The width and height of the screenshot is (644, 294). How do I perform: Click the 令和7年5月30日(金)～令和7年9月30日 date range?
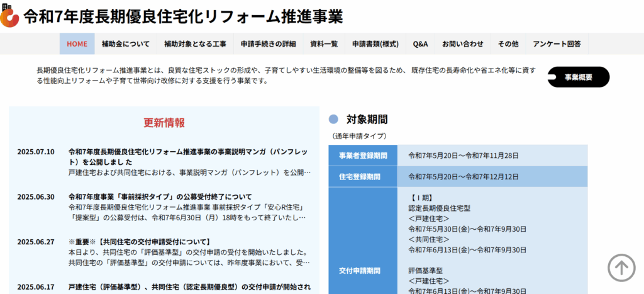tap(467, 229)
